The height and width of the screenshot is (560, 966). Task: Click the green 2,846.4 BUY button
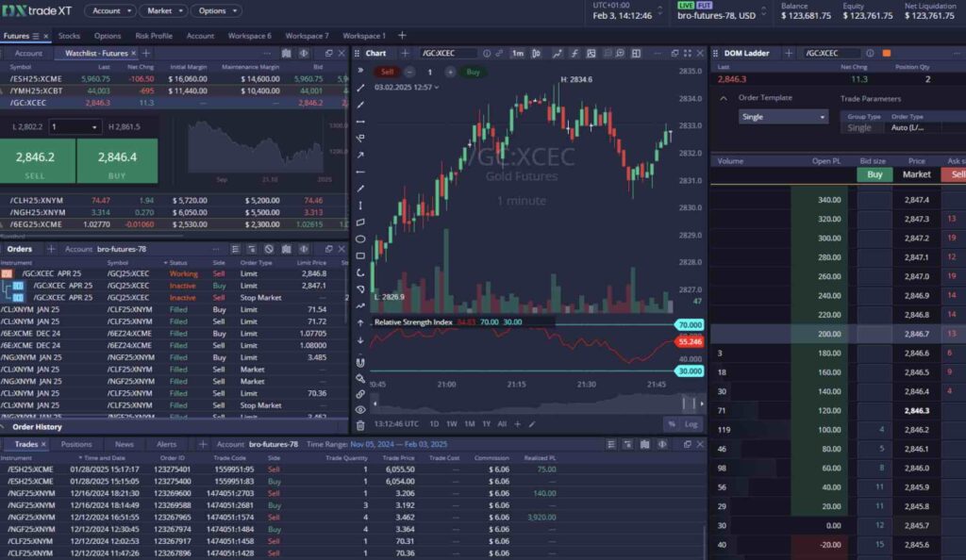(117, 161)
